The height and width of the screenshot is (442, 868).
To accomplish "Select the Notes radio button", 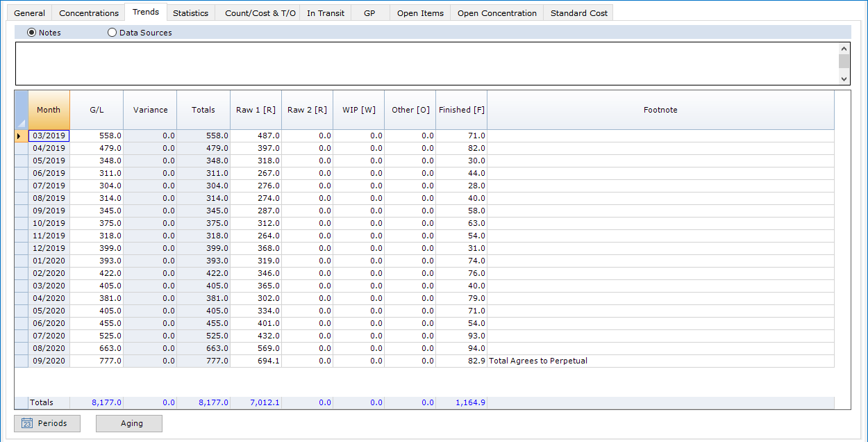I will 33,32.
